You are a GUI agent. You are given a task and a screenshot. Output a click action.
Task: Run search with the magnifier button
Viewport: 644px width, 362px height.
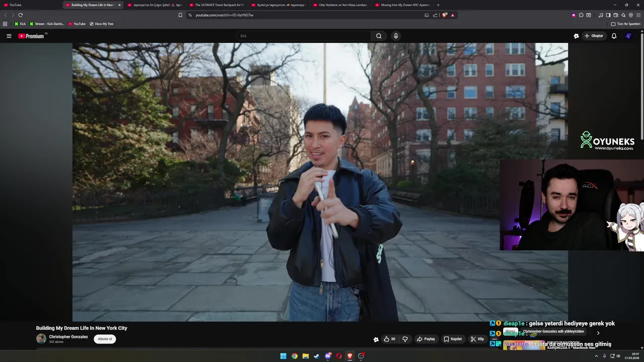click(379, 36)
